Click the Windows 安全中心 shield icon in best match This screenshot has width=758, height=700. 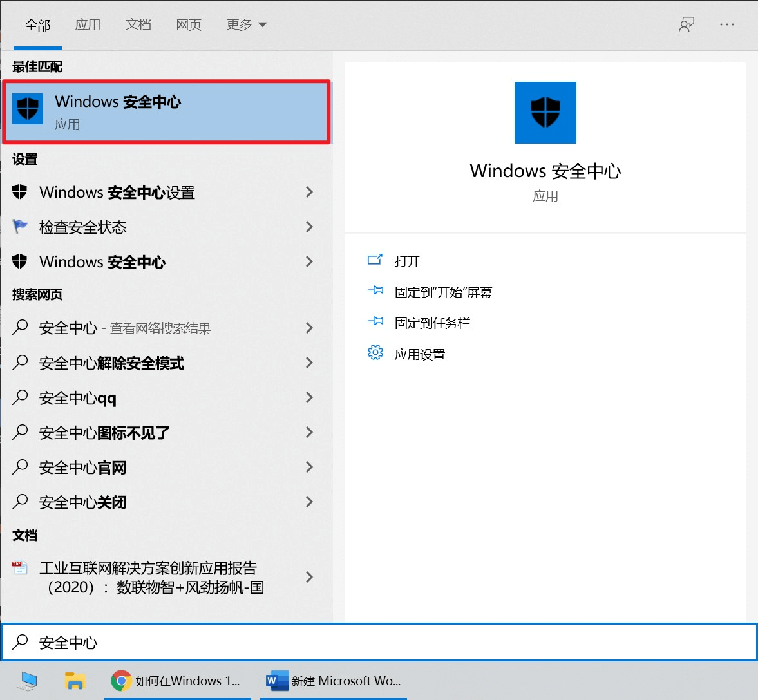click(27, 109)
